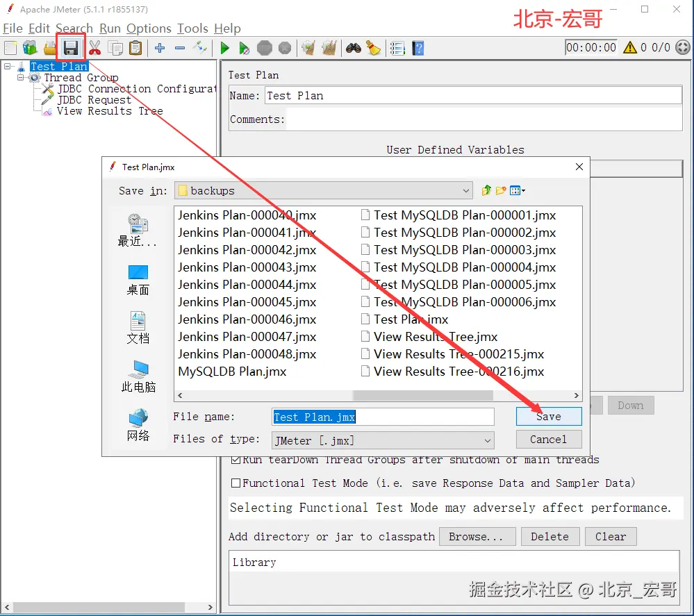Collapse the Thread Group tree node
The image size is (694, 616).
[20, 78]
